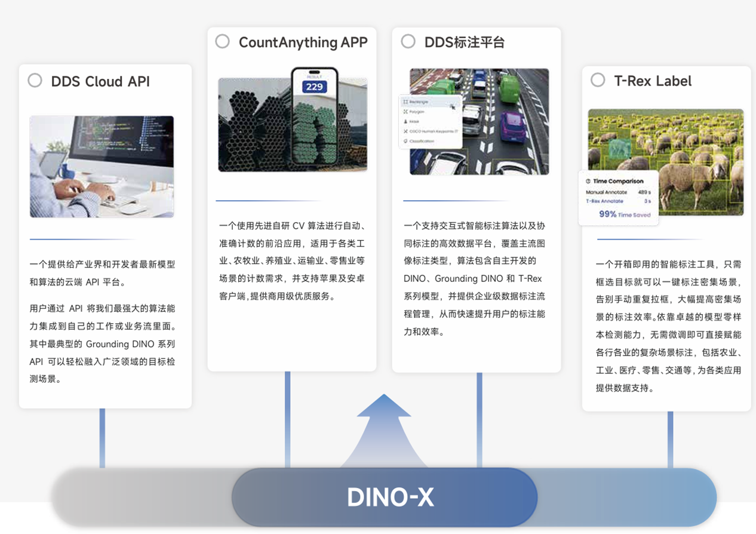
Task: Select the COCO Human Keypoints 17 icon
Action: coord(405,131)
